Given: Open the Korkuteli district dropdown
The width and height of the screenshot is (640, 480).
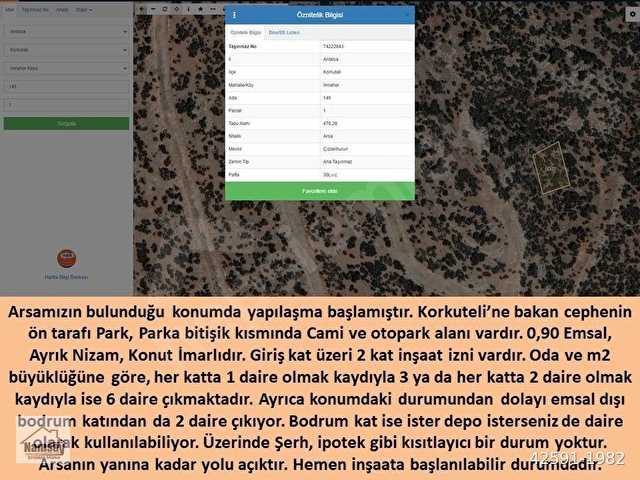Looking at the screenshot, I should click(67, 50).
